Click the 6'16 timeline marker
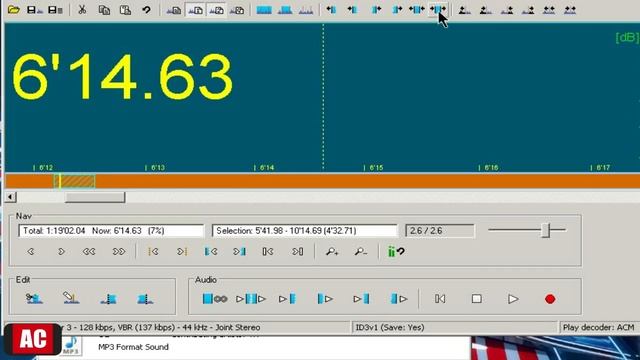Screen dimensions: 640x360 (x=489, y=167)
